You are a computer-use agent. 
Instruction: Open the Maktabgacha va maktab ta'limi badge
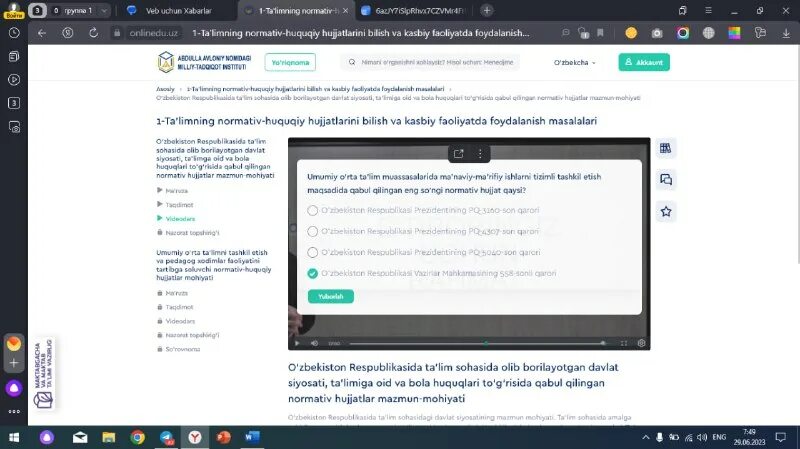pyautogui.click(x=44, y=373)
